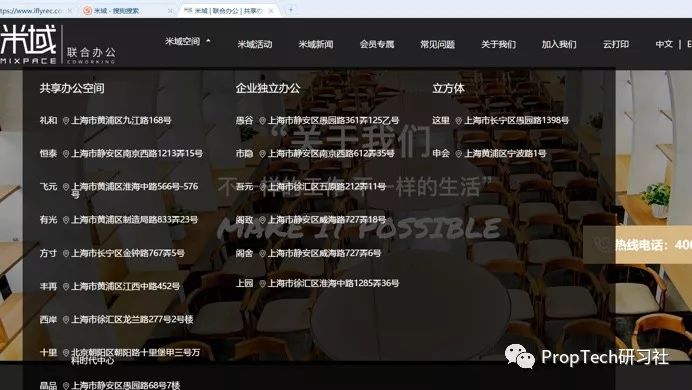Image resolution: width=692 pixels, height=390 pixels.
Task: Select 关于我们 in the navigation
Action: click(498, 44)
